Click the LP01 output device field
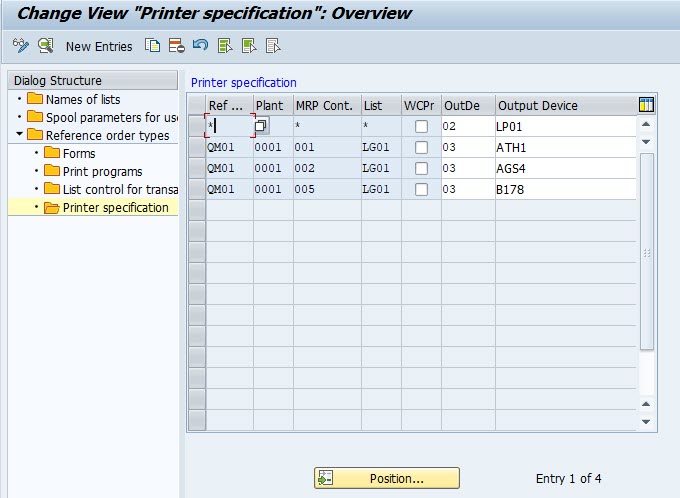The height and width of the screenshot is (498, 680). pos(566,126)
